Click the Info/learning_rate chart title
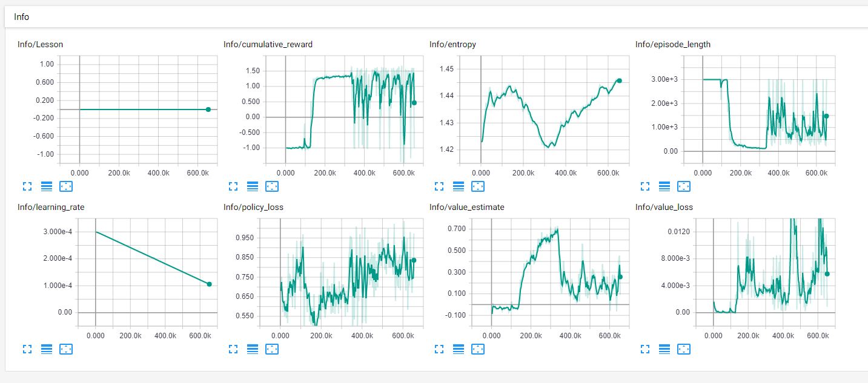Viewport: 868px width, 383px height. click(51, 207)
